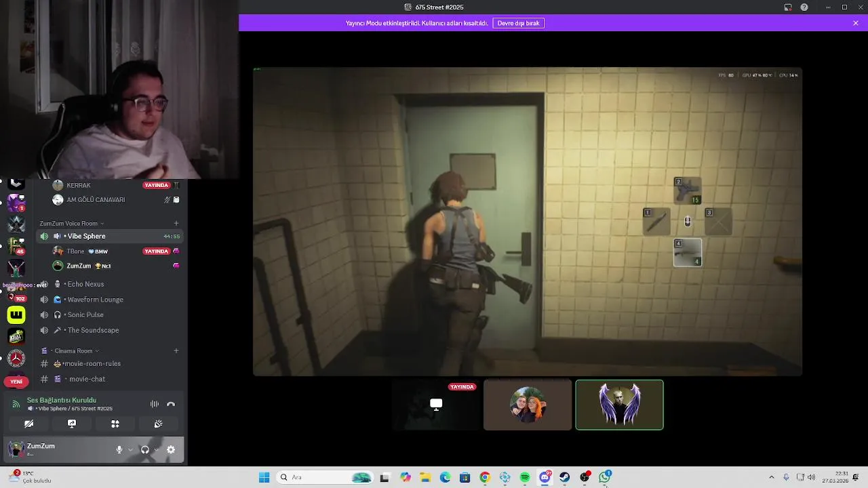868x488 pixels.
Task: Disconnect from voice with the hang-up icon
Action: click(x=171, y=404)
